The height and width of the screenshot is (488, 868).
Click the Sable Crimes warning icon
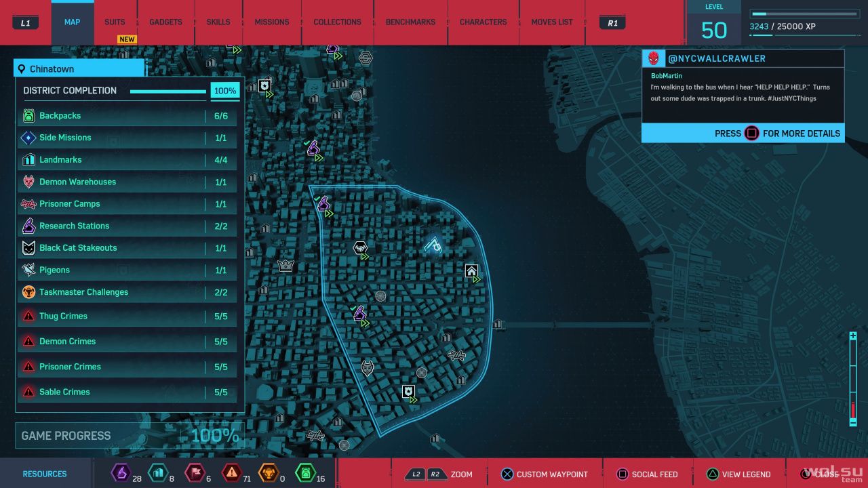click(28, 392)
